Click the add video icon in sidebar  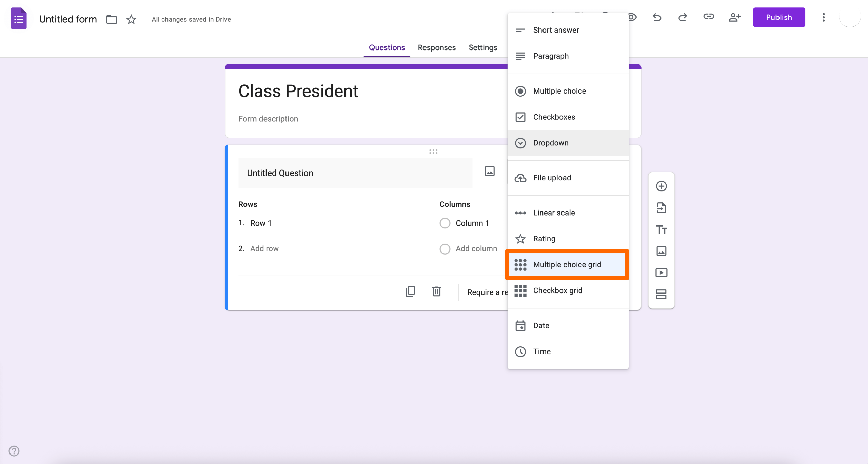coord(661,273)
